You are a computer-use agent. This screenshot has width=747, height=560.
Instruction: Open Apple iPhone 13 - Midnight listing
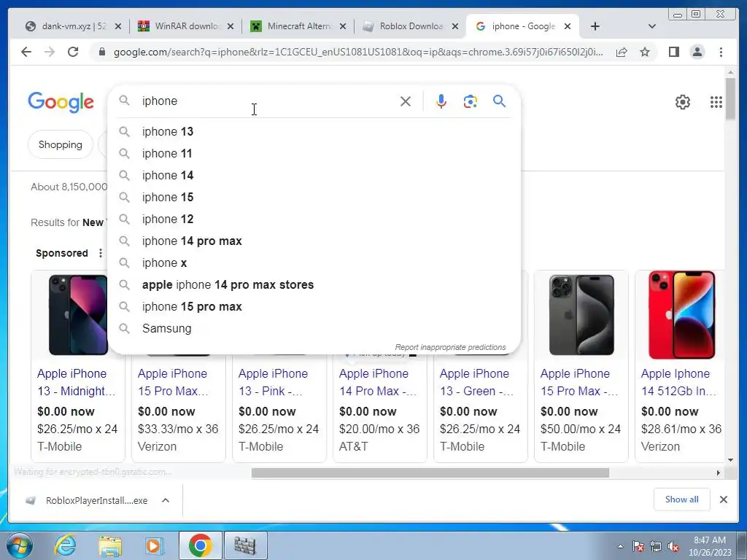(76, 382)
